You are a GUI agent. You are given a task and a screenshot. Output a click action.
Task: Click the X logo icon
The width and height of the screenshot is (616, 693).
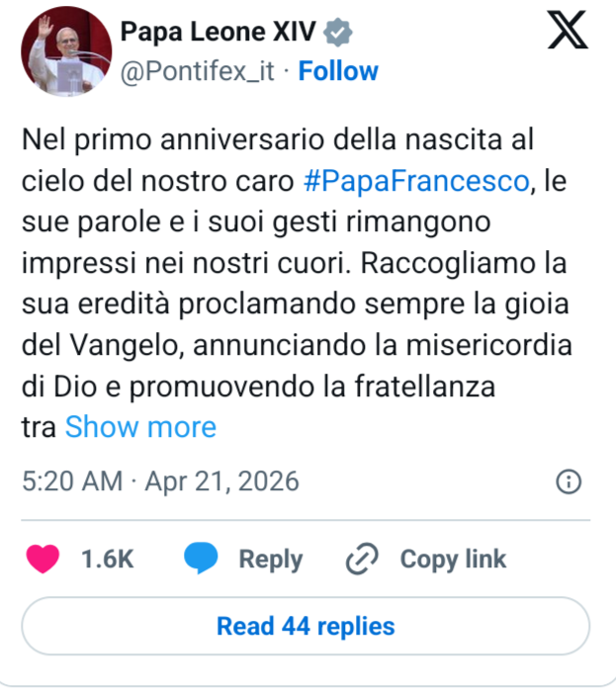click(x=567, y=33)
